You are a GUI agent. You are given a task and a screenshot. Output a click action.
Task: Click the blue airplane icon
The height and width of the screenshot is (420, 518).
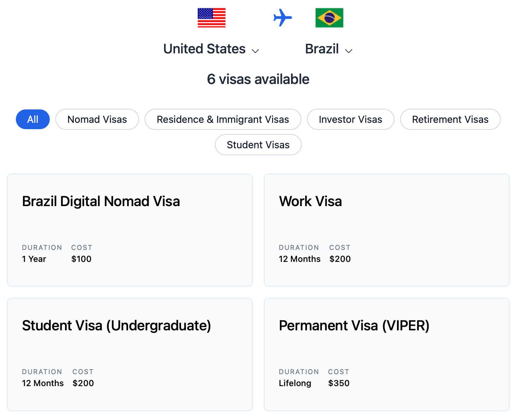click(x=283, y=18)
